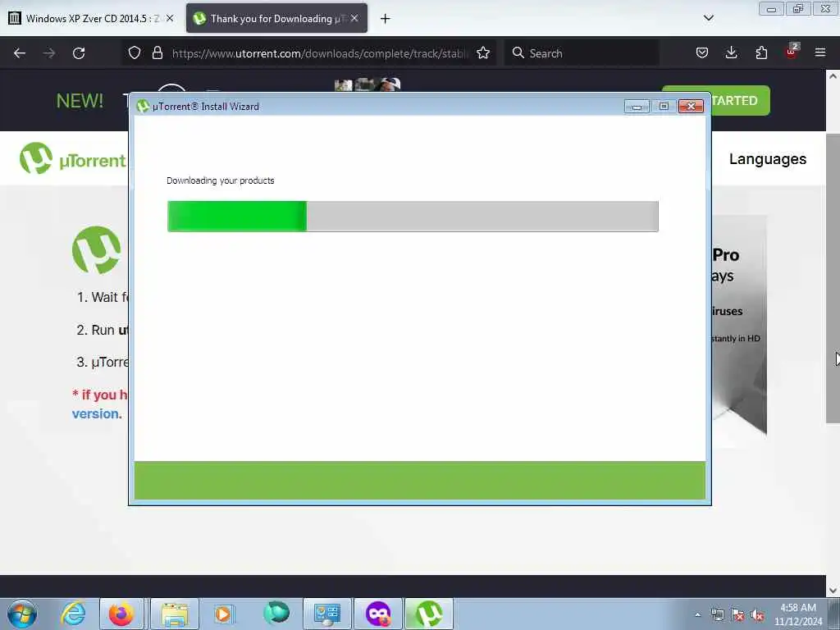
Task: Close the µTorrent Install Wizard window
Action: [x=691, y=107]
